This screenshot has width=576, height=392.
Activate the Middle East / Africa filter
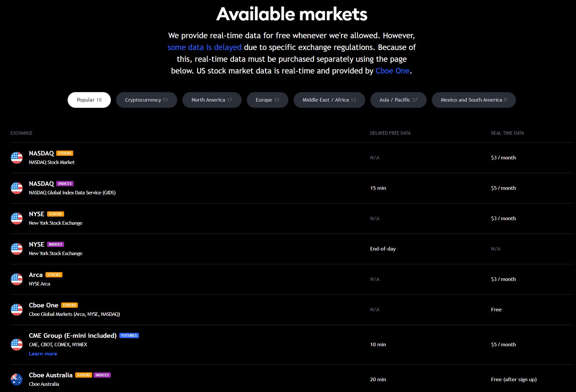click(329, 100)
